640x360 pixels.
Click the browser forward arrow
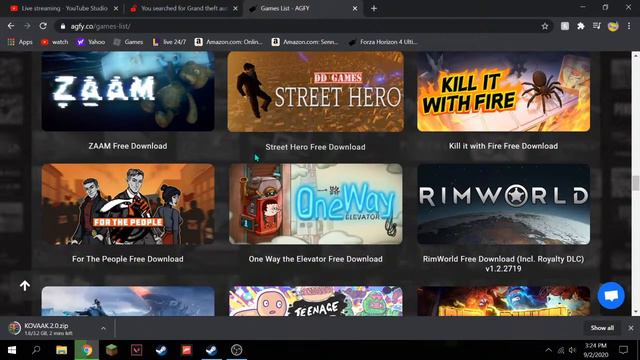pyautogui.click(x=27, y=26)
